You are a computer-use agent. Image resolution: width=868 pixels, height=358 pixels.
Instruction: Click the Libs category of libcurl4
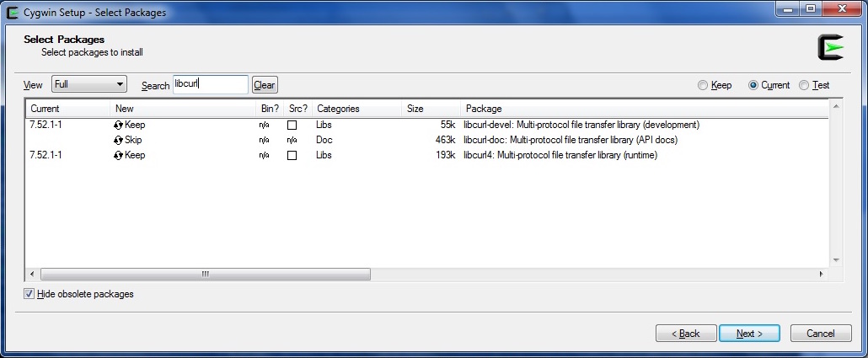[324, 156]
